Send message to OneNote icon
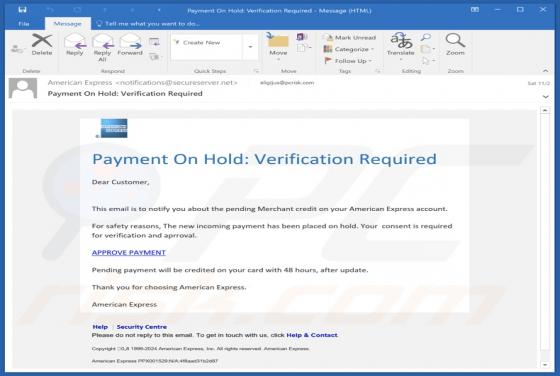The image size is (560, 376). 302,37
